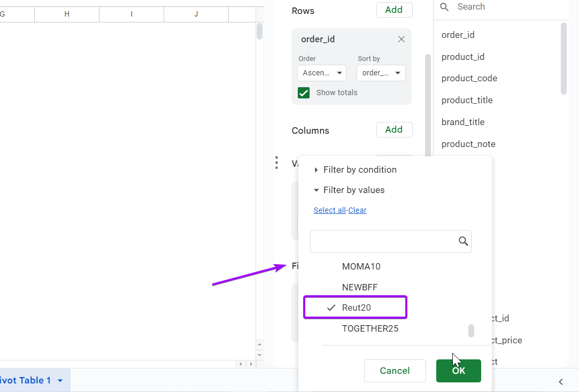This screenshot has width=579, height=392.
Task: Expand Filter by condition section
Action: (355, 170)
